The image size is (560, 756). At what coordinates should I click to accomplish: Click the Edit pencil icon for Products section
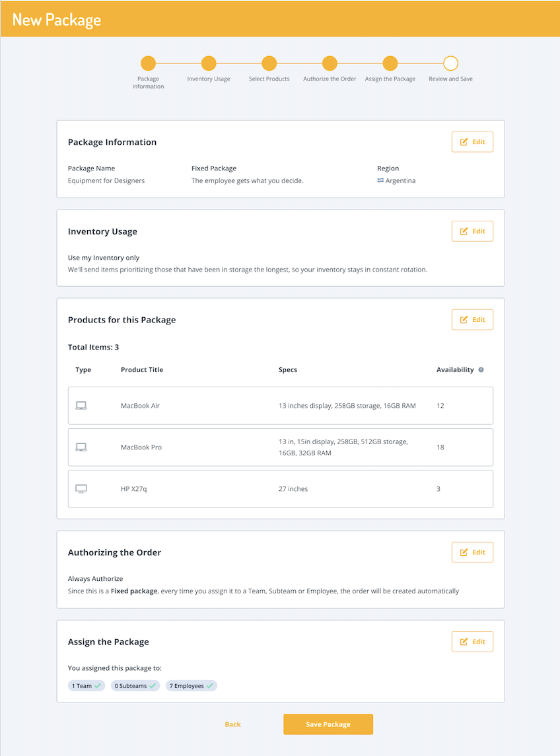pyautogui.click(x=464, y=319)
